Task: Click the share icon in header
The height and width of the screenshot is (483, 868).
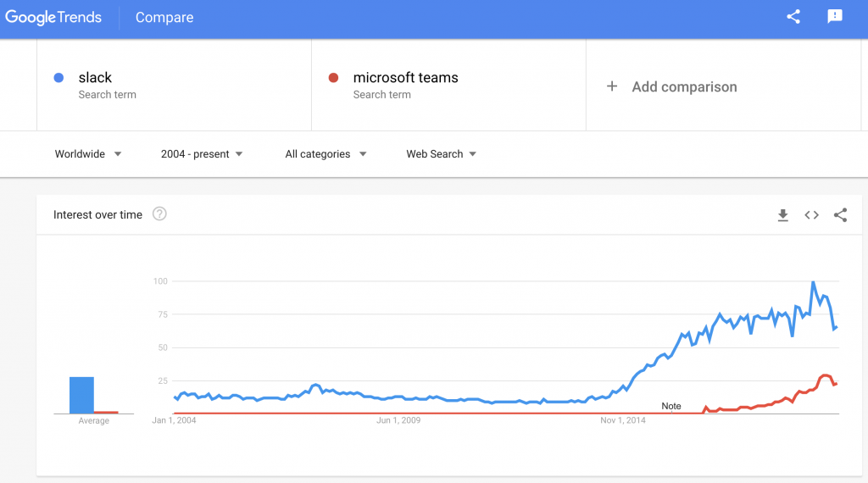Action: (793, 17)
